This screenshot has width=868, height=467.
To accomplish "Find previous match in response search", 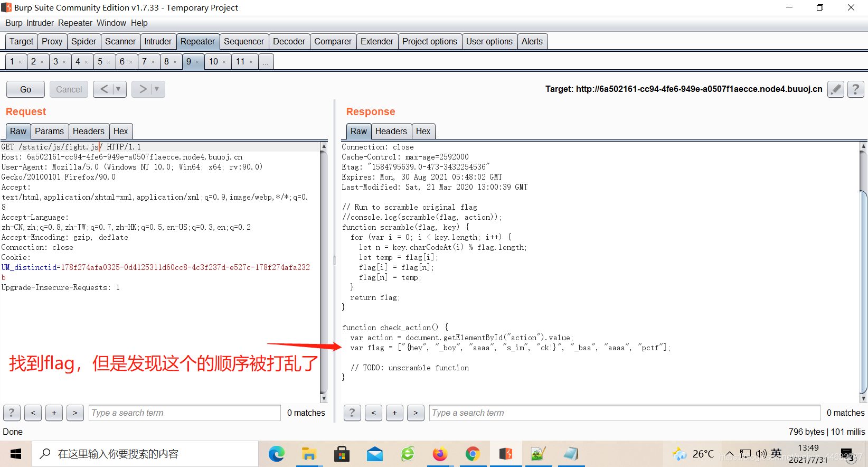I will (373, 413).
